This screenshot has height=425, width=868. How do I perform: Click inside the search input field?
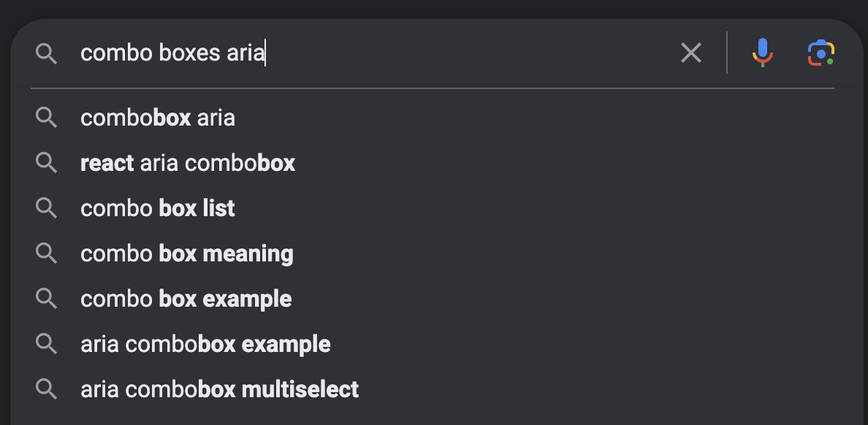tap(365, 53)
